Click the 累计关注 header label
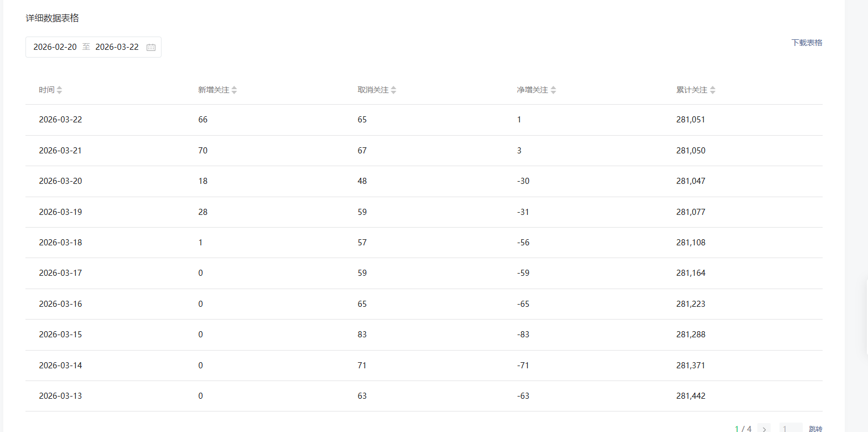 tap(692, 90)
